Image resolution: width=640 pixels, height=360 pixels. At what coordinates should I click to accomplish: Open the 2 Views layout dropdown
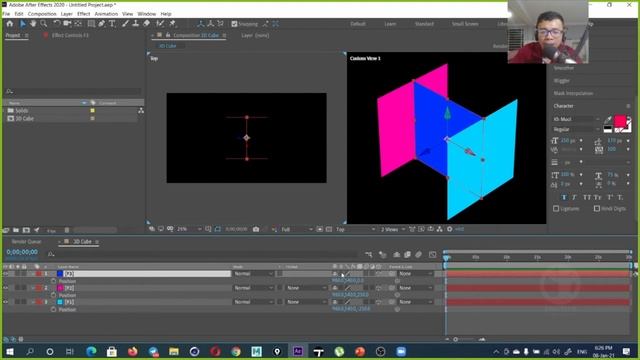(x=393, y=229)
